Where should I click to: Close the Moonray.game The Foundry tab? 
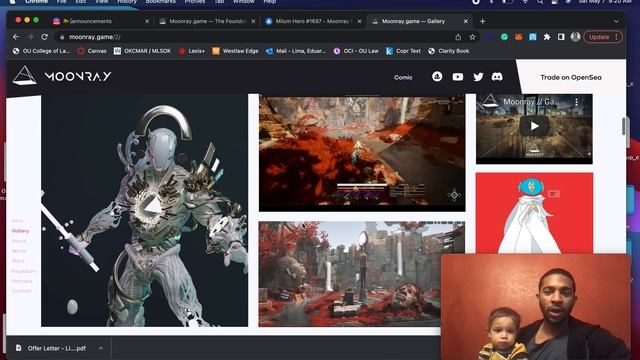coord(253,21)
